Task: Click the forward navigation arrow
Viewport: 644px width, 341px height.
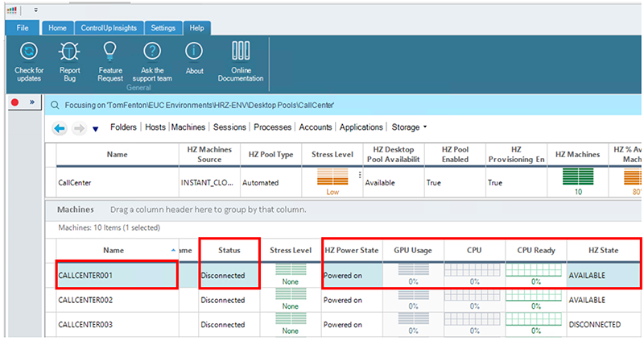Action: pos(79,128)
